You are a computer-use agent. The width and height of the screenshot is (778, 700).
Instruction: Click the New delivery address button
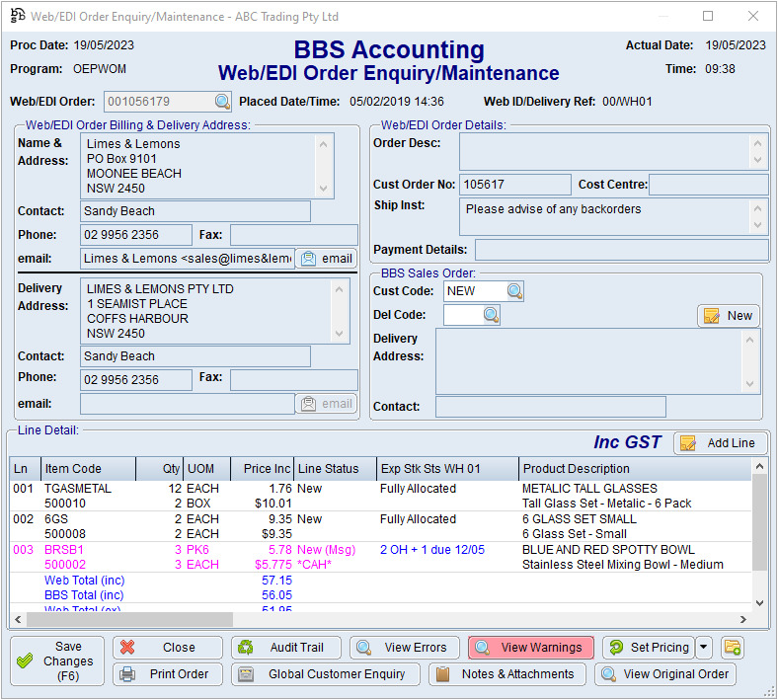tap(729, 316)
